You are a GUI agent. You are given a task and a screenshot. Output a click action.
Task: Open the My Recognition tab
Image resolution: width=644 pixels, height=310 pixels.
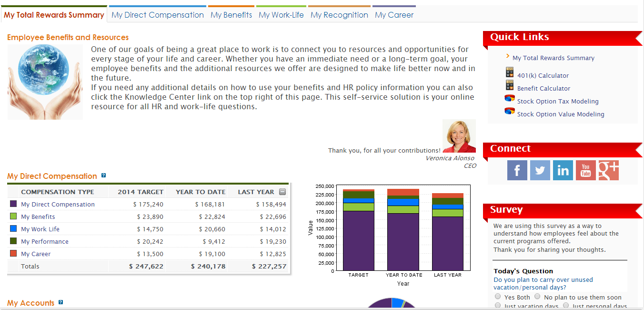pos(339,15)
